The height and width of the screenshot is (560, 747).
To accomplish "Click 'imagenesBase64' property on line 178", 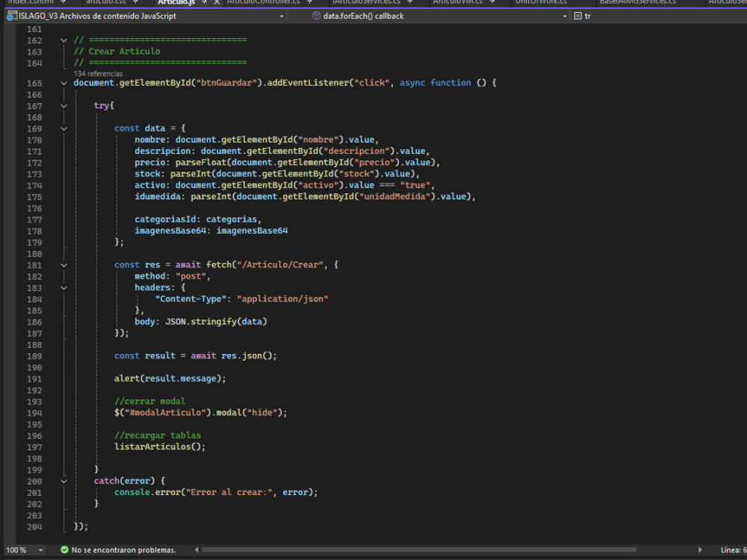I will click(170, 231).
